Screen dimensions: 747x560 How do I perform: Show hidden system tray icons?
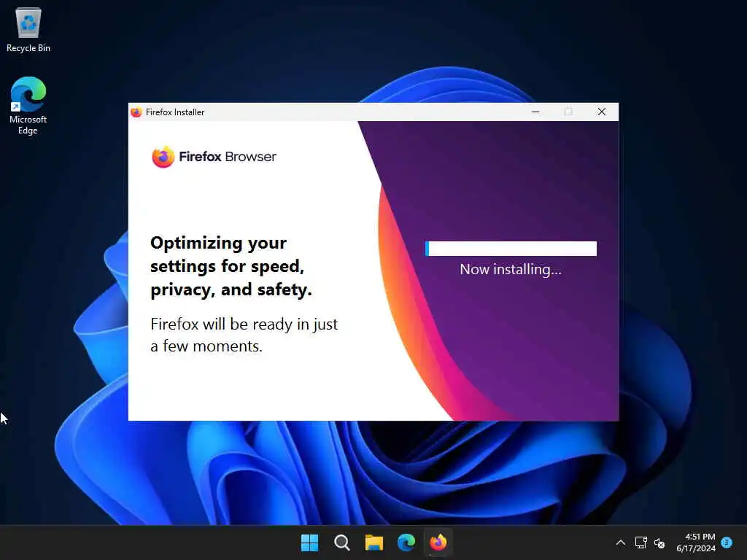[620, 542]
